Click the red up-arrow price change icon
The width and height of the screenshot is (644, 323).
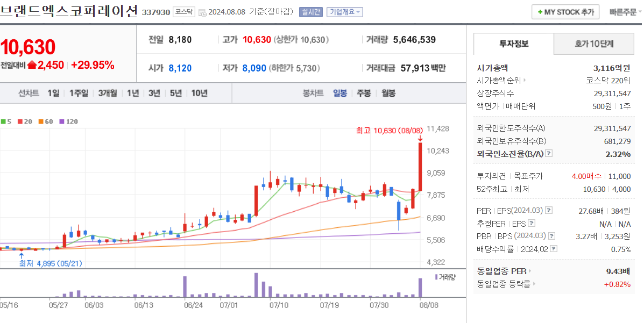click(32, 65)
